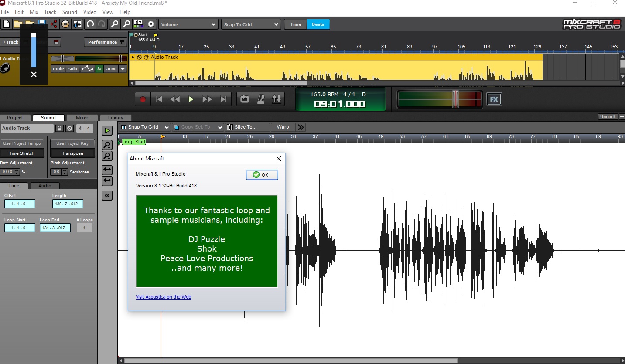Shrink the sound editor horizontally
The image size is (625, 364).
[107, 180]
